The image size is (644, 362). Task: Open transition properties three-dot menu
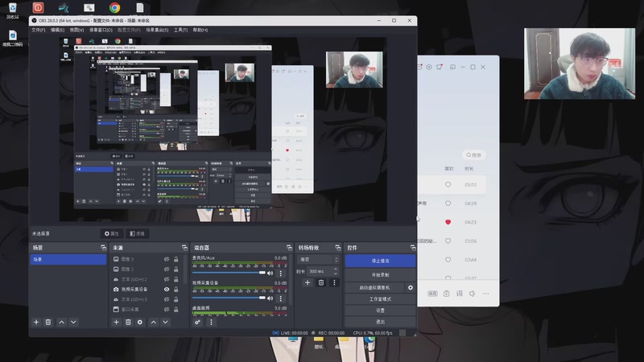pyautogui.click(x=334, y=282)
